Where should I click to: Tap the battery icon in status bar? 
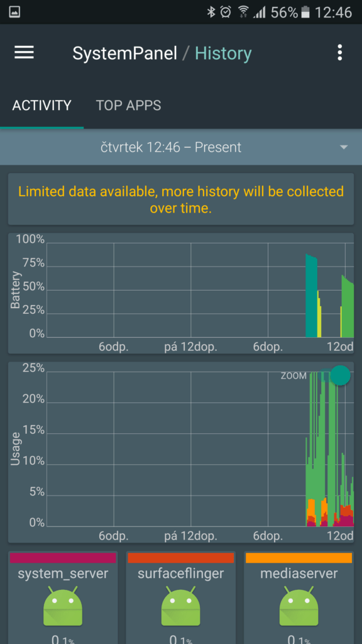tap(305, 13)
